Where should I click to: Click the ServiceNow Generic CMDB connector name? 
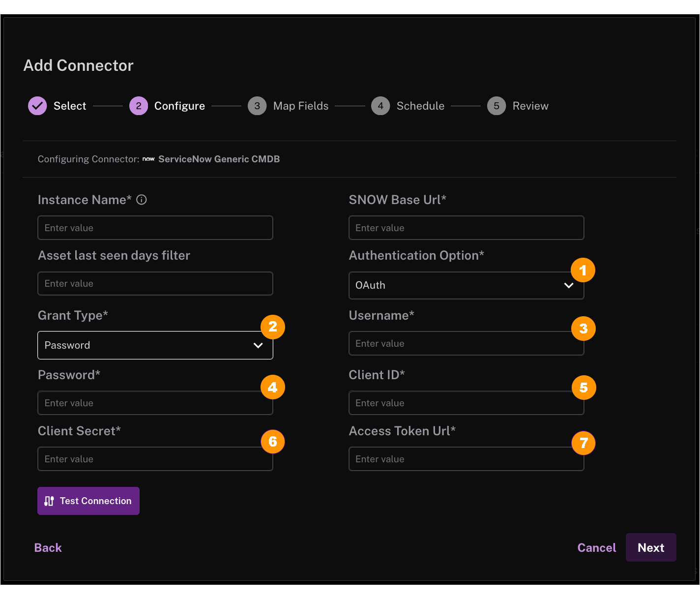pos(219,159)
